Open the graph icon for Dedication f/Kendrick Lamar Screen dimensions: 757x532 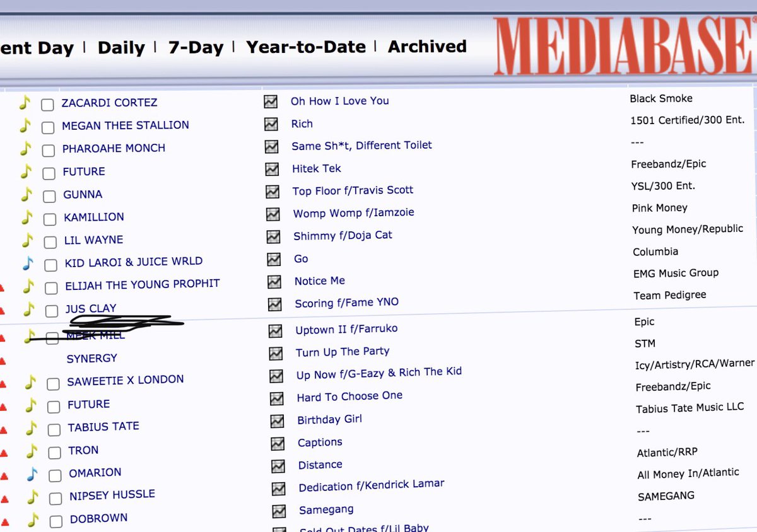278,489
